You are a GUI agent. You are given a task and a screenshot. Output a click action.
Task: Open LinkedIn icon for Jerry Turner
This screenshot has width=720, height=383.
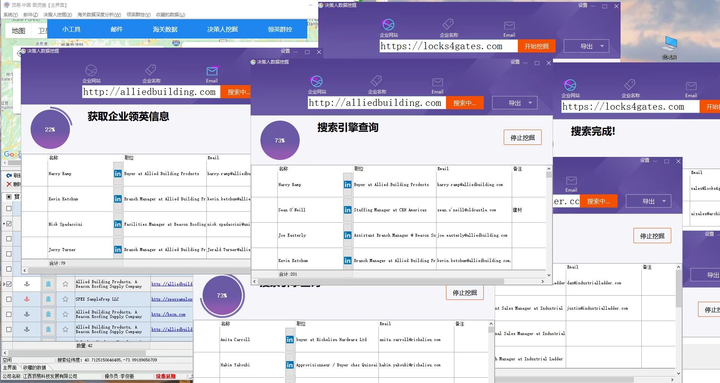118,249
